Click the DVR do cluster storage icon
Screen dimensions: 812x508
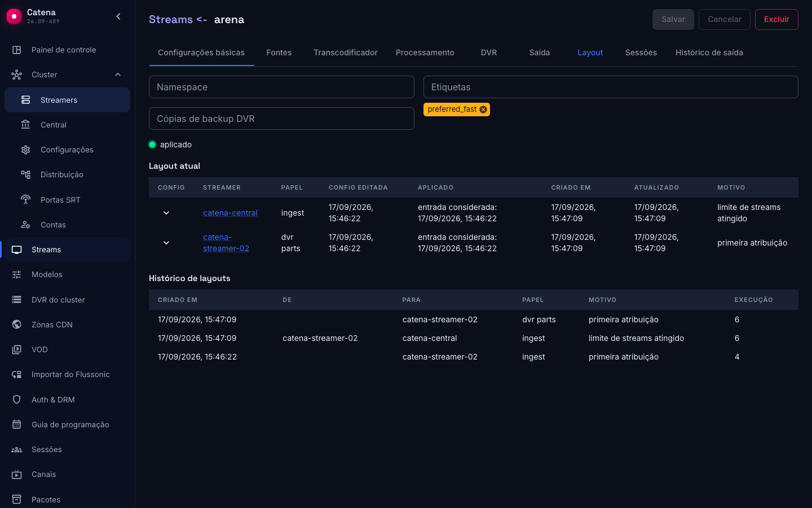(17, 300)
